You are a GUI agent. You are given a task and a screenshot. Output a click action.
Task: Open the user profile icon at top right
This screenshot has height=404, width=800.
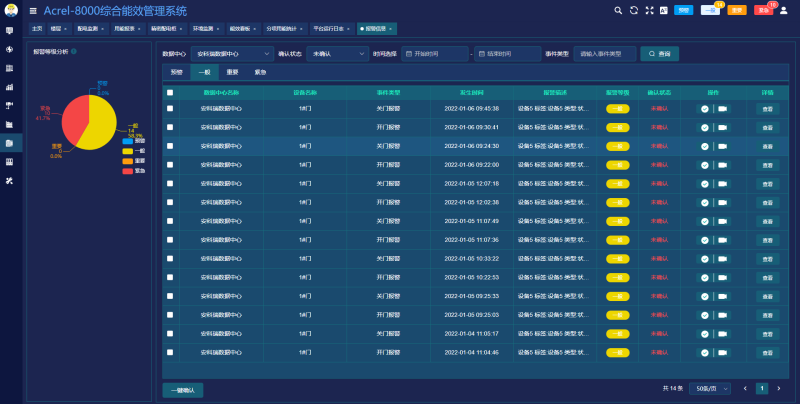point(784,10)
